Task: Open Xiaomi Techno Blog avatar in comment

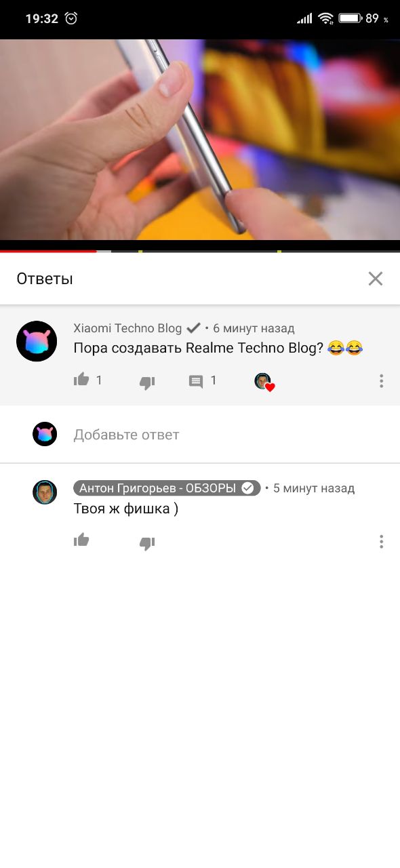Action: coord(37,341)
